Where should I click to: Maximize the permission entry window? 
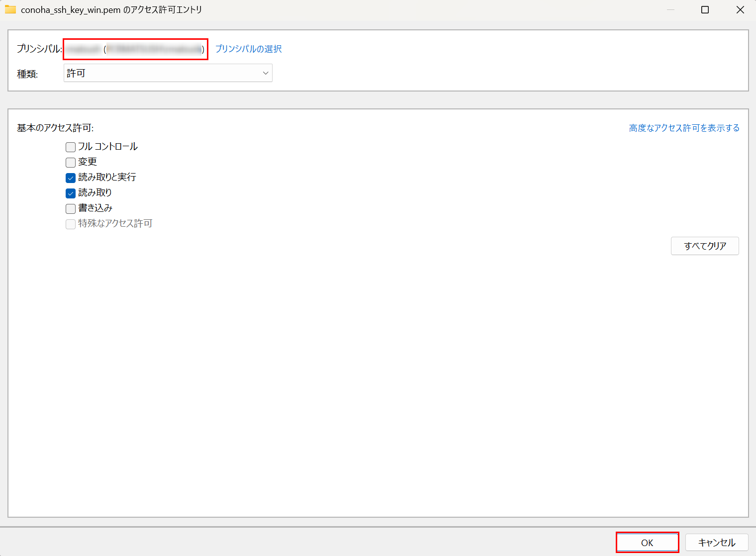(x=705, y=10)
